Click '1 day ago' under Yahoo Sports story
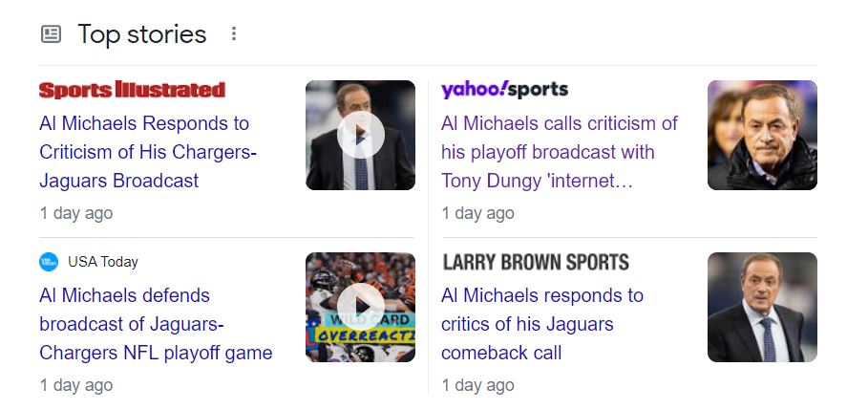868x410 pixels. click(477, 213)
